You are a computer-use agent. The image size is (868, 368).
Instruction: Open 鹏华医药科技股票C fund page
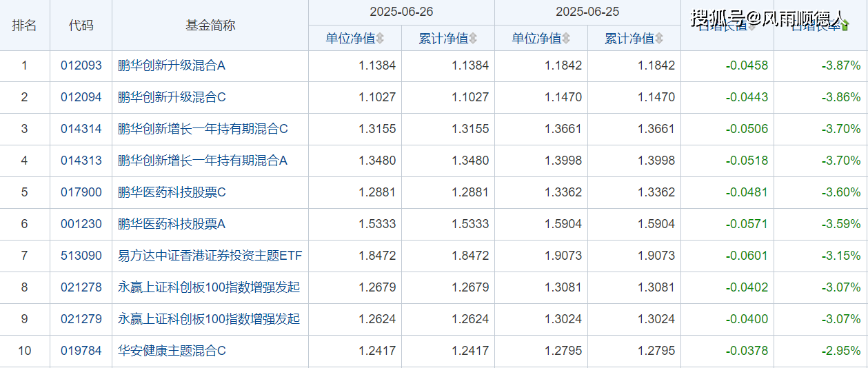(172, 192)
